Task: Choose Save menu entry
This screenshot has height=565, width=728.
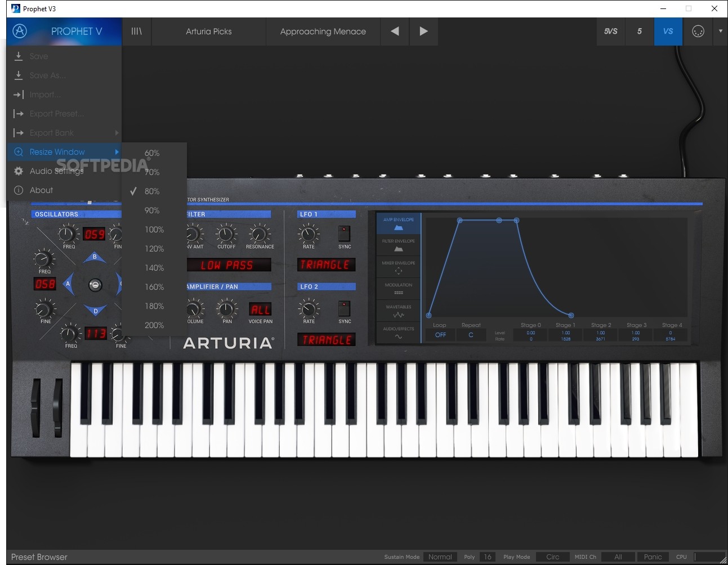Action: pos(64,56)
